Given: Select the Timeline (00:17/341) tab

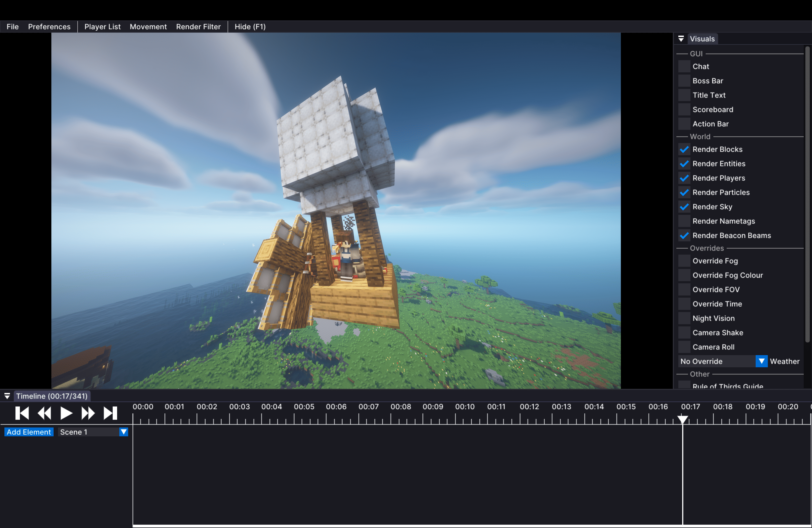Looking at the screenshot, I should (52, 396).
